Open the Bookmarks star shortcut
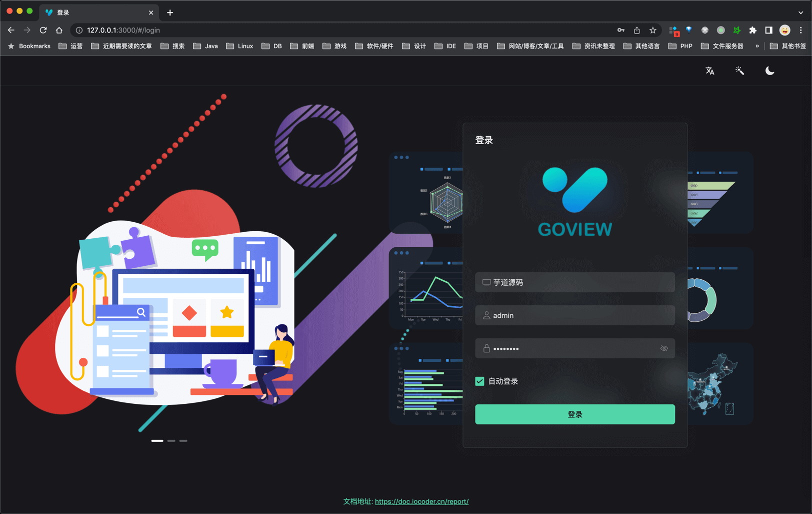 29,46
